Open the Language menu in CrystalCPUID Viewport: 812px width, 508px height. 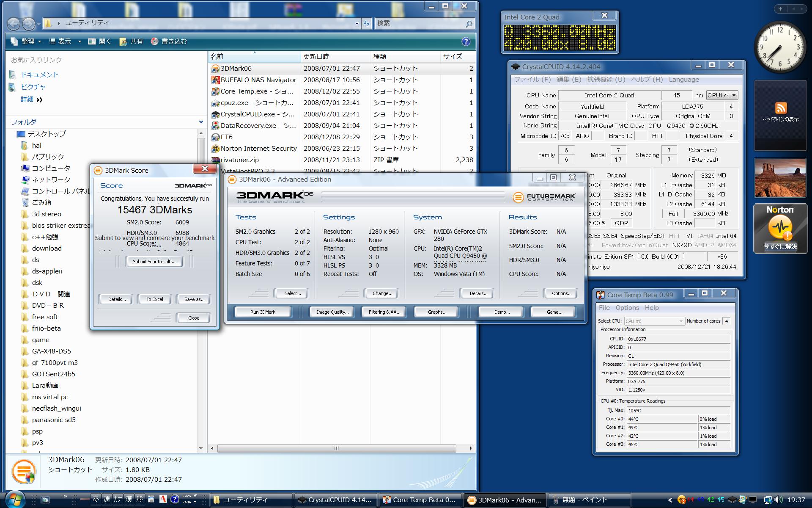[684, 80]
